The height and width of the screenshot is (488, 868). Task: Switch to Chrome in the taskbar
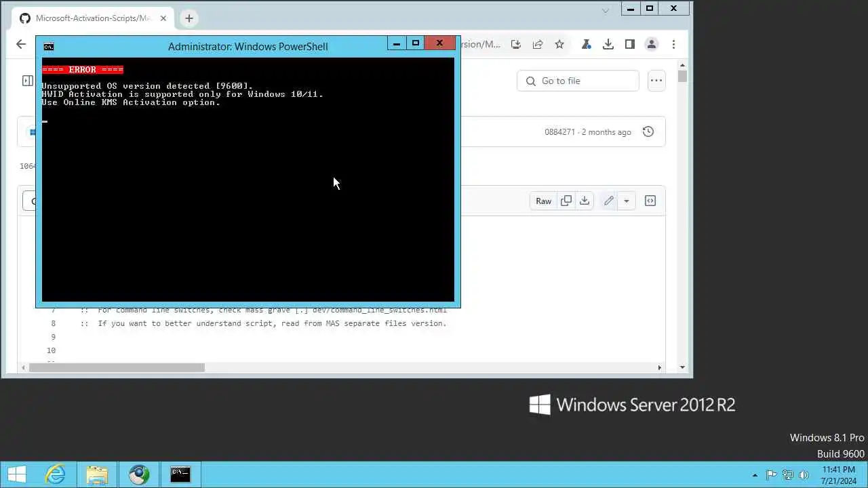click(139, 474)
